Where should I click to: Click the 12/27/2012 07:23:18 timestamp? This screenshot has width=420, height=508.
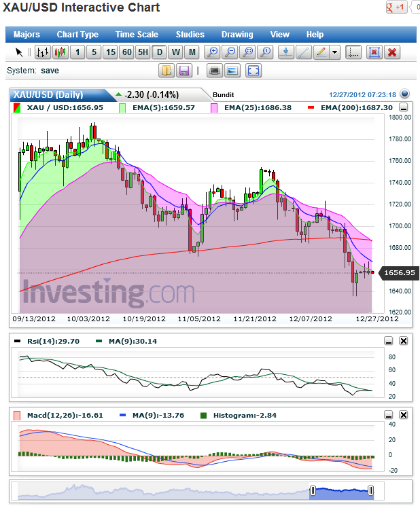click(x=362, y=94)
